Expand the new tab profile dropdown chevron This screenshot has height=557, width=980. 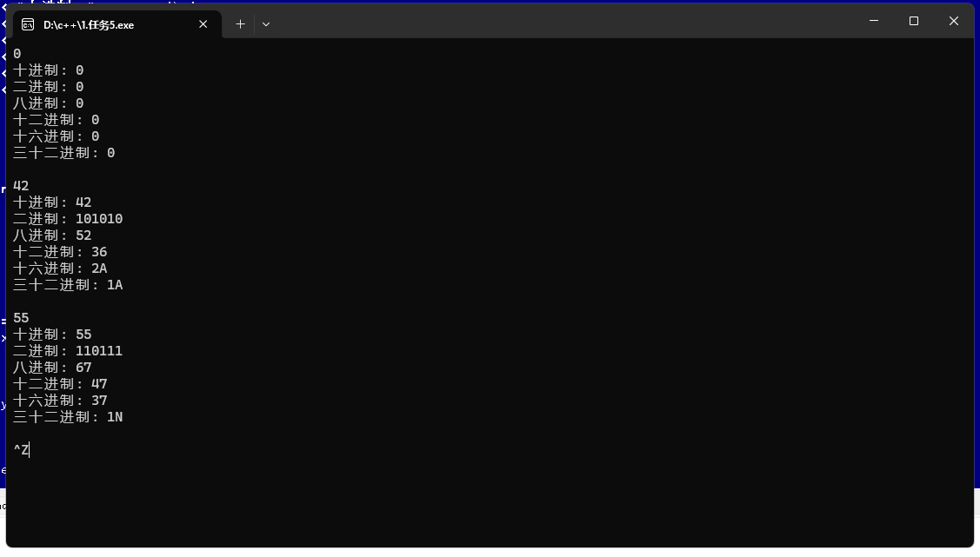[266, 24]
